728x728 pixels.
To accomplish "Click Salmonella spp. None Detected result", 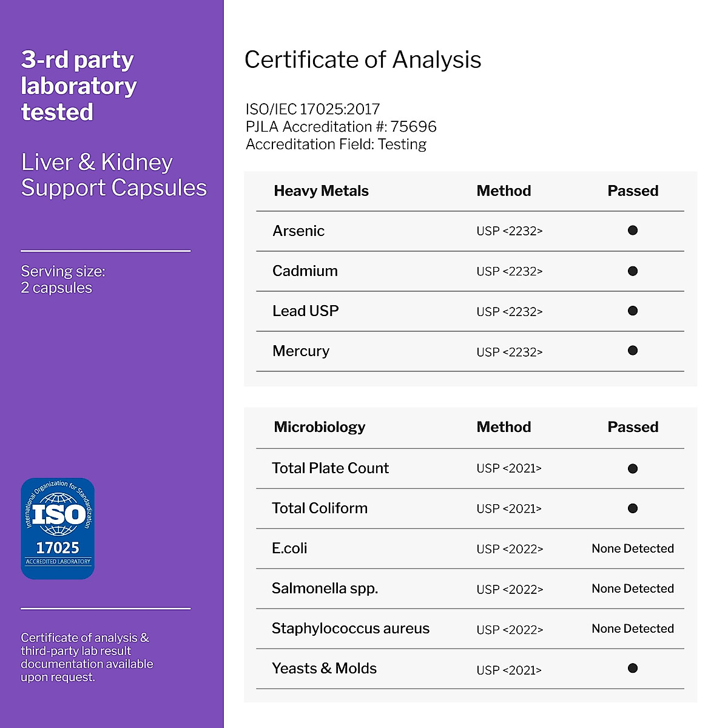I will [x=633, y=588].
